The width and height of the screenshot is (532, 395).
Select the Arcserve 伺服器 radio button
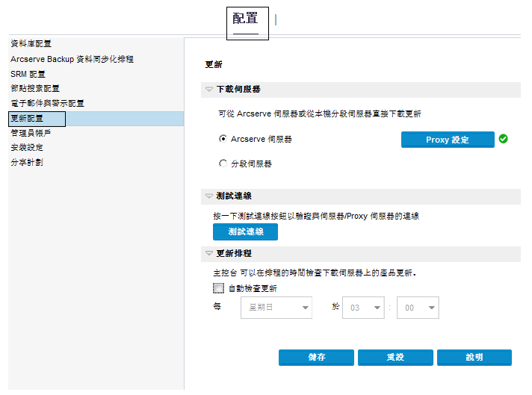coord(223,139)
